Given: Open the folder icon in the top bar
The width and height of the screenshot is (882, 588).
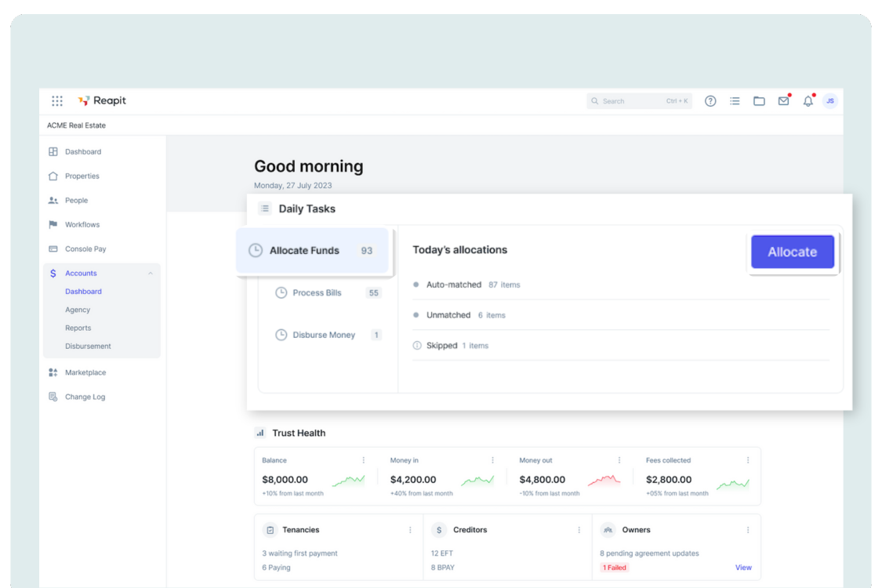Looking at the screenshot, I should (759, 100).
